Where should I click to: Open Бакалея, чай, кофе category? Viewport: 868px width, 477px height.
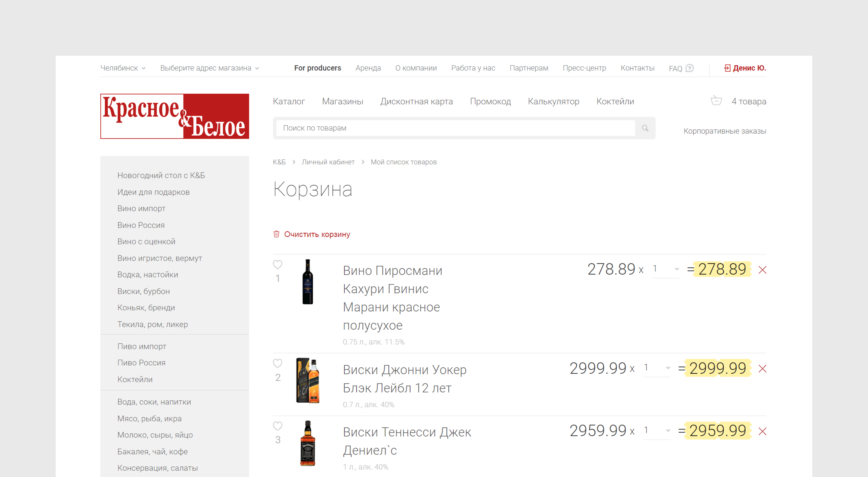152,452
